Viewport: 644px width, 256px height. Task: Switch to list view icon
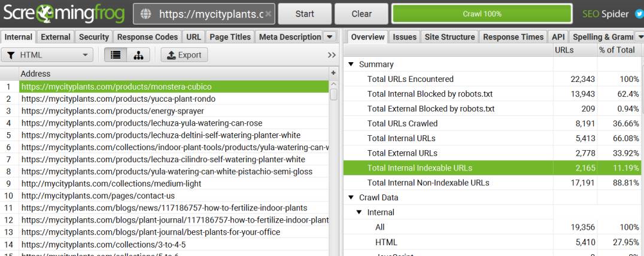pyautogui.click(x=116, y=55)
